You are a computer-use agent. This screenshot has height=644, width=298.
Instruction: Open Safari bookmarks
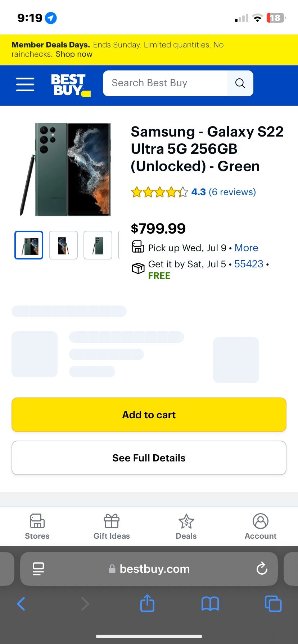210,604
